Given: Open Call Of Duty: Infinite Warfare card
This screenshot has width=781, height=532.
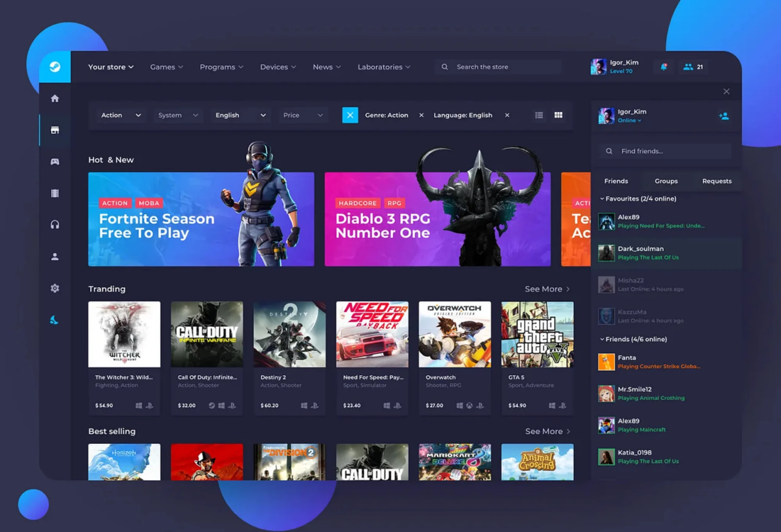Looking at the screenshot, I should click(207, 358).
